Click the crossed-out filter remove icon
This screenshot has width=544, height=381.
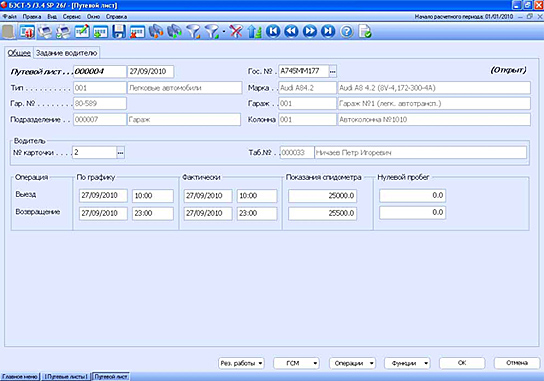pyautogui.click(x=236, y=32)
